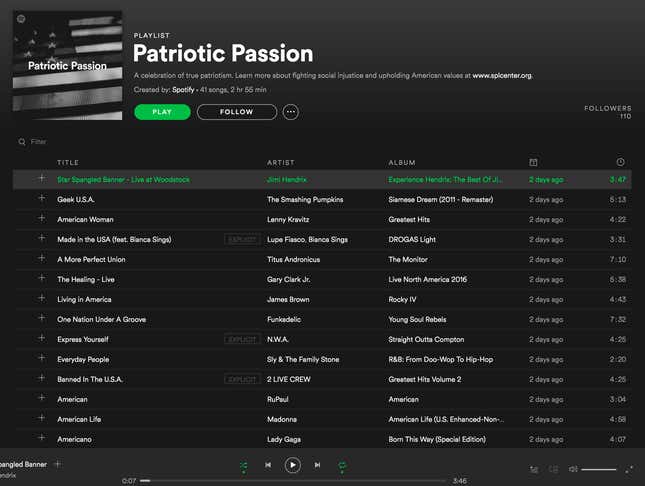Open the more options ellipsis button

[290, 112]
